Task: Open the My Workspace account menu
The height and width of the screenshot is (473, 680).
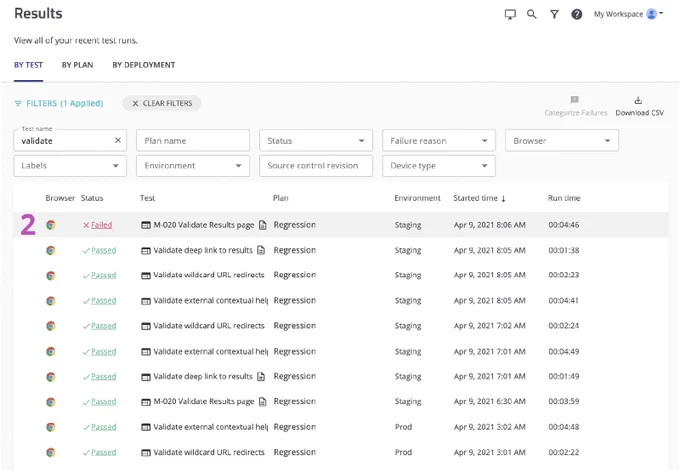Action: click(628, 14)
